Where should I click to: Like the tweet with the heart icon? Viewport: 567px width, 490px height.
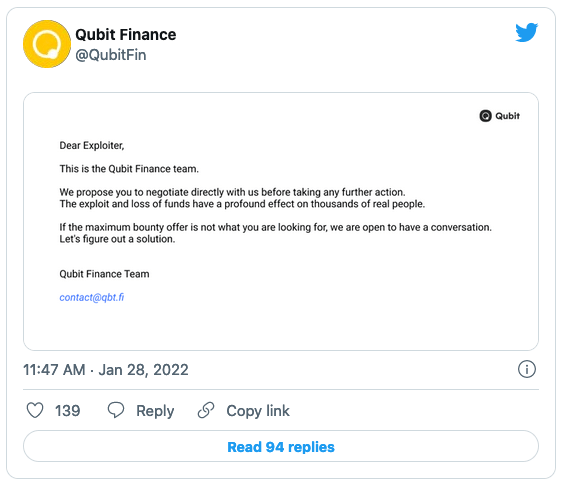click(35, 410)
